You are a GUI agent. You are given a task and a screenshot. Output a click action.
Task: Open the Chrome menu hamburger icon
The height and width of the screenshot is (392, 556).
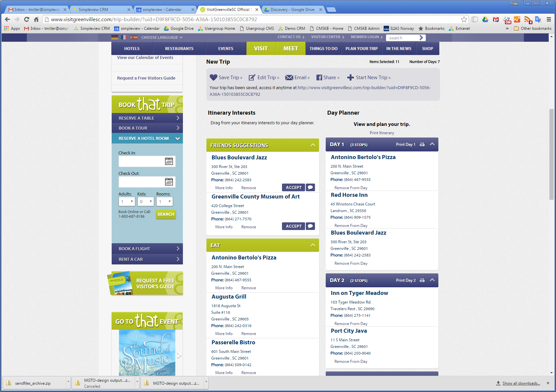(549, 19)
